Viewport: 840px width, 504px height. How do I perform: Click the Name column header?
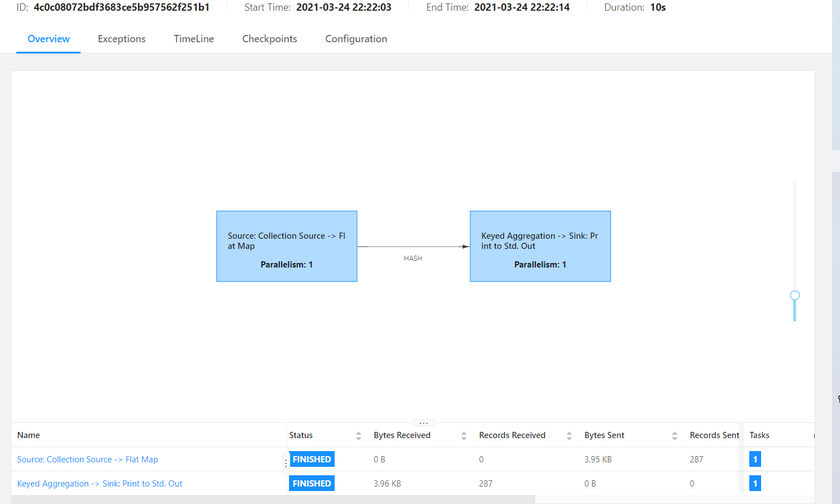(29, 435)
